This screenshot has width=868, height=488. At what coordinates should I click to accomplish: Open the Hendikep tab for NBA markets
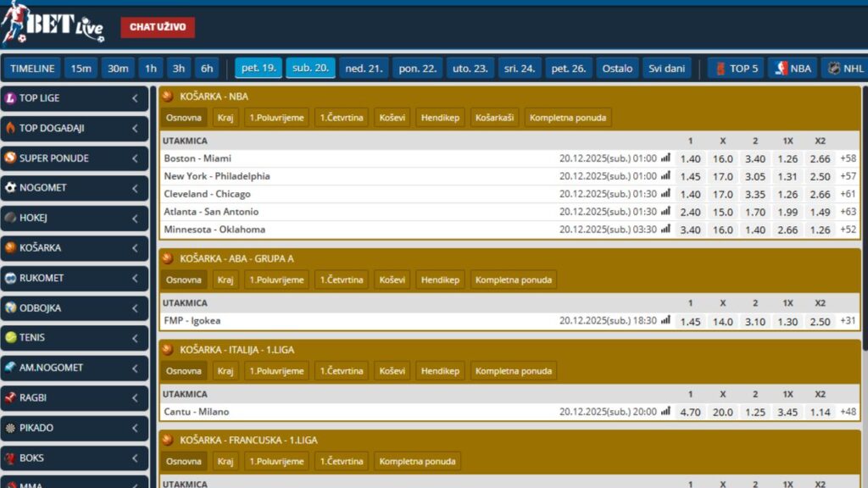(440, 118)
